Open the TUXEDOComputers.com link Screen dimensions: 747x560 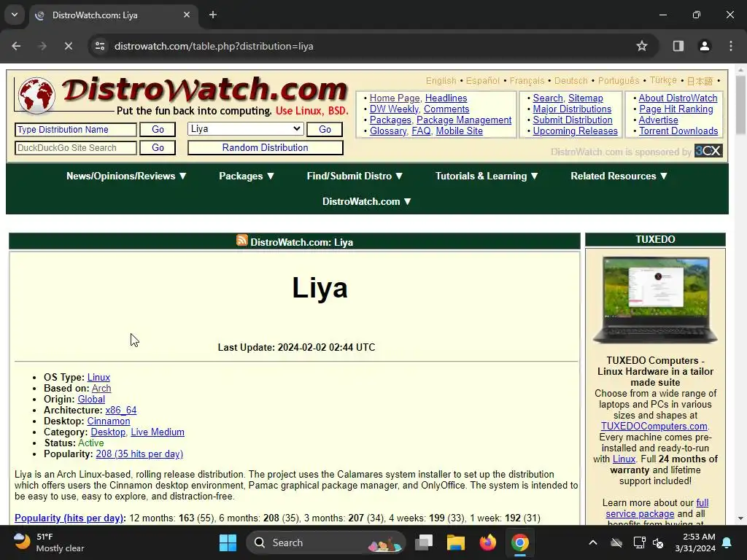coord(654,426)
